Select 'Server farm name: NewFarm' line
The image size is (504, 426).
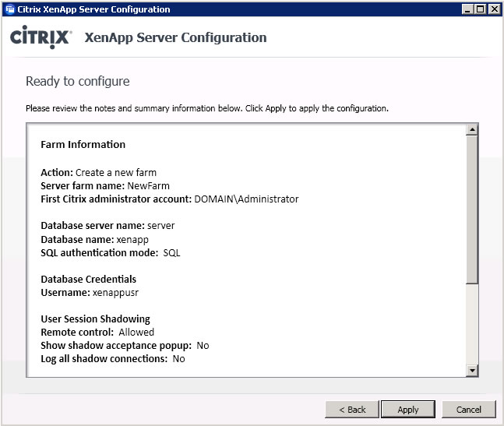coord(105,185)
